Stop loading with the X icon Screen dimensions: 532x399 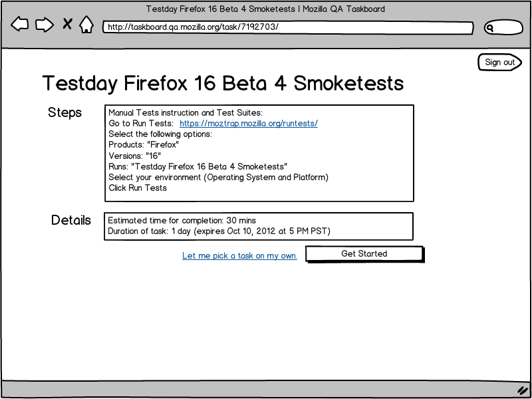coord(68,24)
